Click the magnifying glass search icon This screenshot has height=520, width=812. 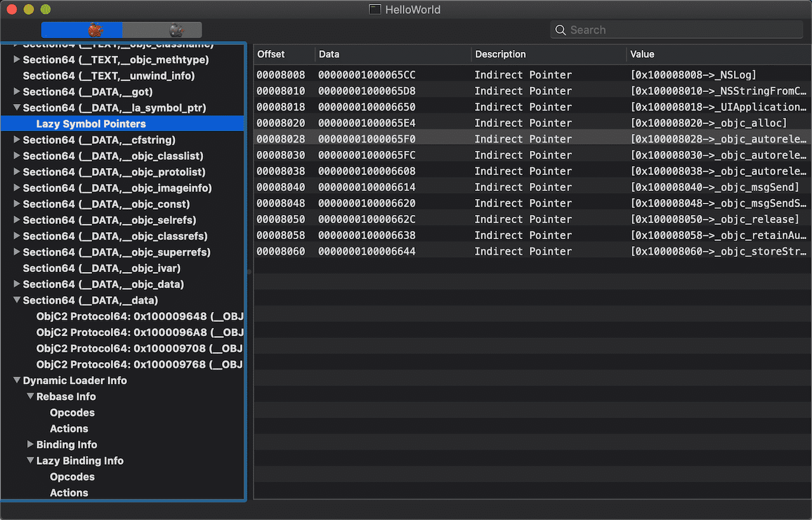[560, 30]
